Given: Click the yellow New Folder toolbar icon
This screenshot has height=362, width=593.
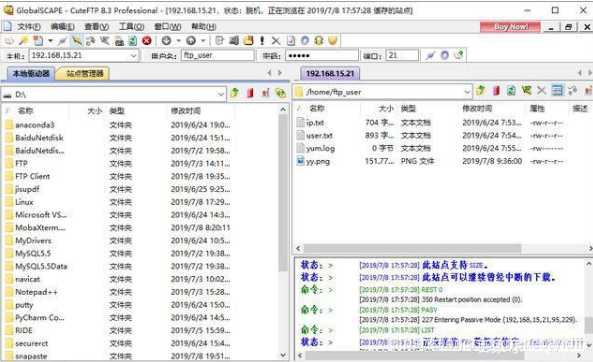Looking at the screenshot, I should pyautogui.click(x=248, y=40).
